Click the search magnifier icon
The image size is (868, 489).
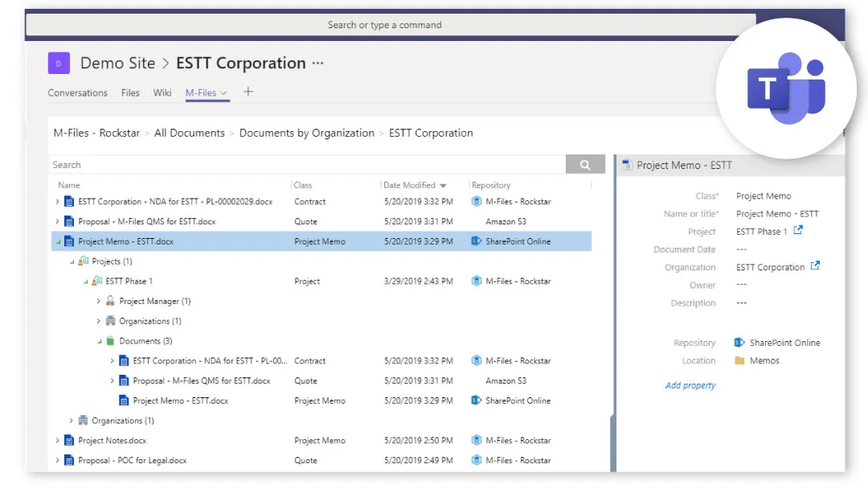point(586,164)
